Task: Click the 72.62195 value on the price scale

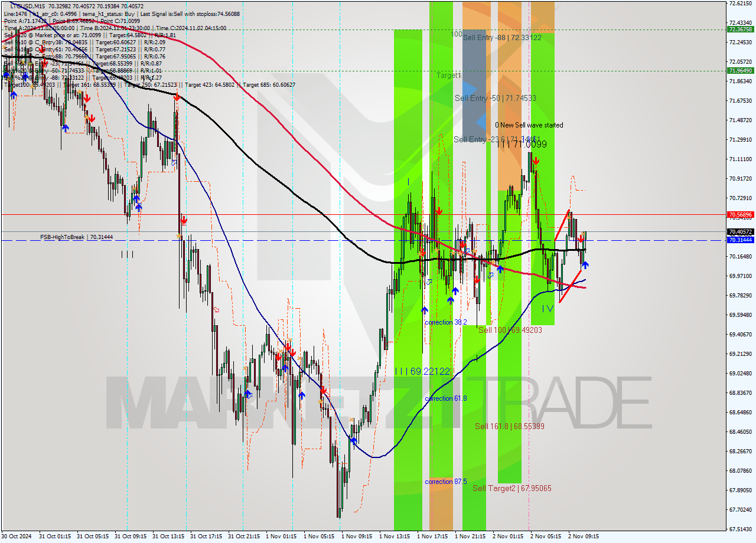Action: (740, 4)
